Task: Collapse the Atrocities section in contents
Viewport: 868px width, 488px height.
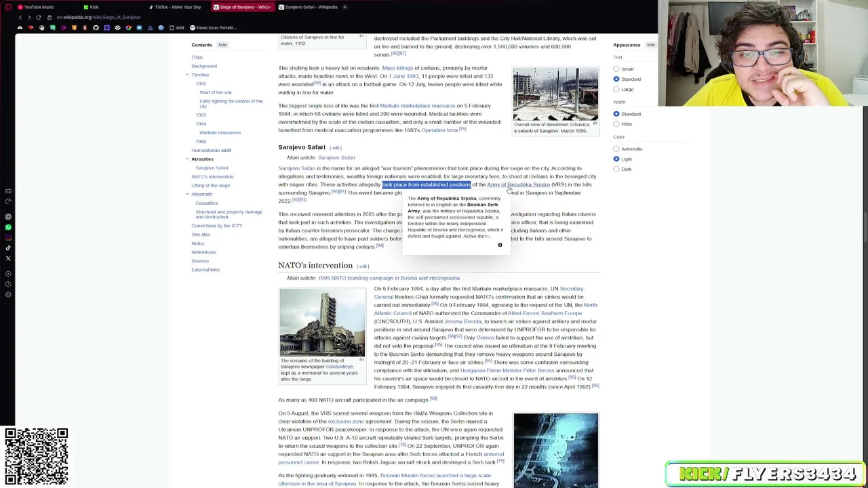Action: pos(187,159)
